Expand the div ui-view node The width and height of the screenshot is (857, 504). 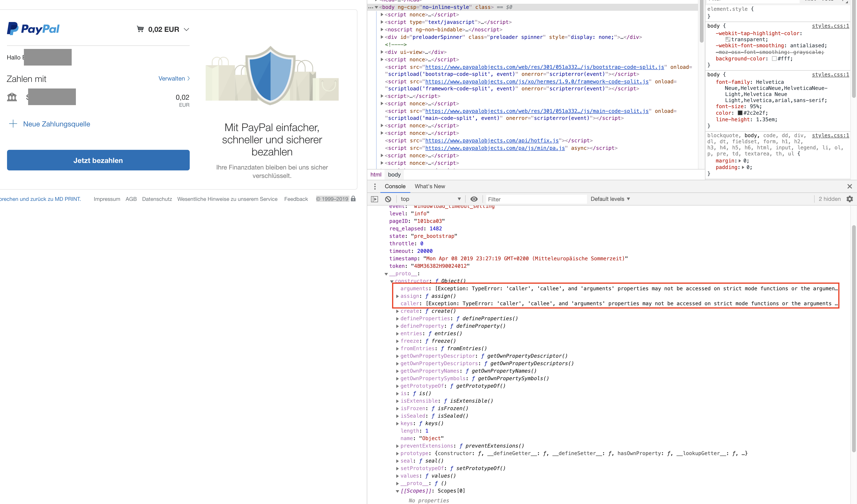click(x=382, y=52)
